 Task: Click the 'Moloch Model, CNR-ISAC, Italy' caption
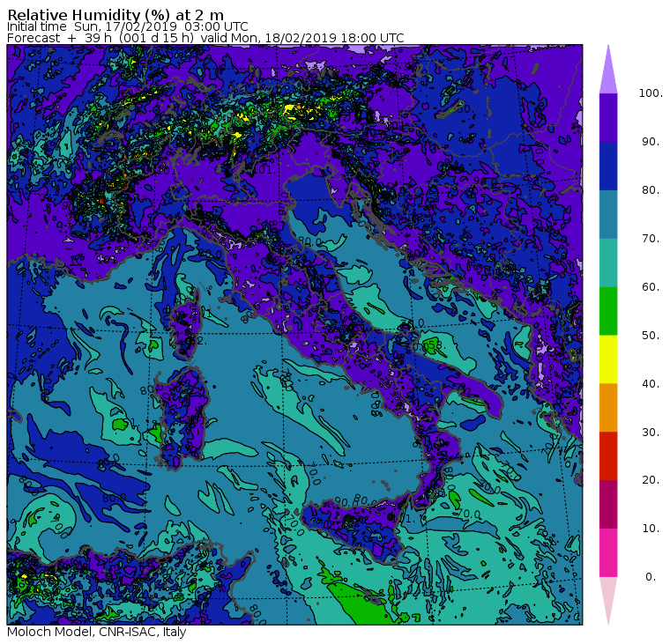click(x=97, y=632)
